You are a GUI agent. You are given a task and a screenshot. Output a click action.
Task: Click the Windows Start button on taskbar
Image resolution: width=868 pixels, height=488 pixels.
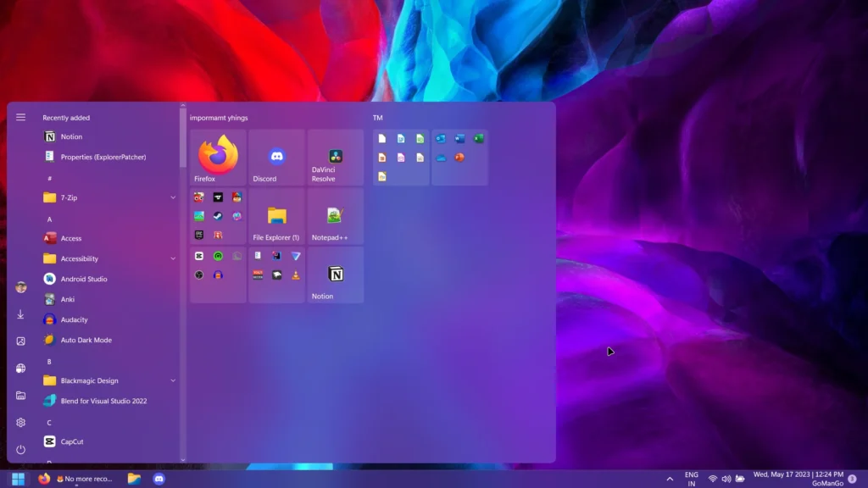coord(18,479)
